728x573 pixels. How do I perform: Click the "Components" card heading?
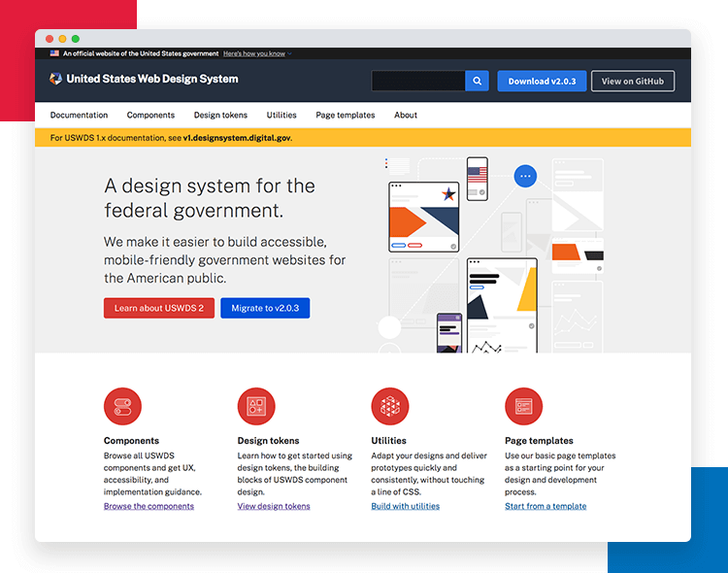click(x=131, y=441)
